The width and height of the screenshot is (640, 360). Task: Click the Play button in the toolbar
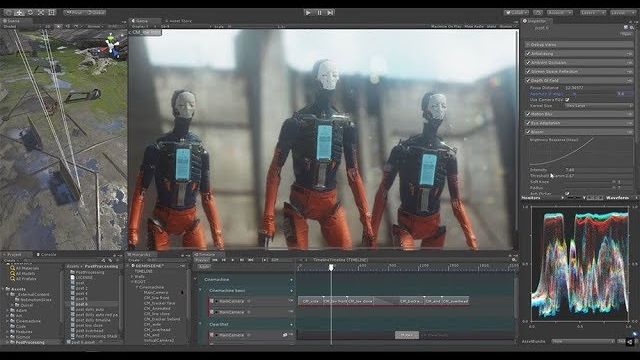(308, 13)
